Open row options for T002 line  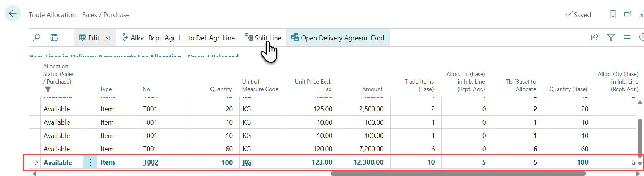pos(90,162)
